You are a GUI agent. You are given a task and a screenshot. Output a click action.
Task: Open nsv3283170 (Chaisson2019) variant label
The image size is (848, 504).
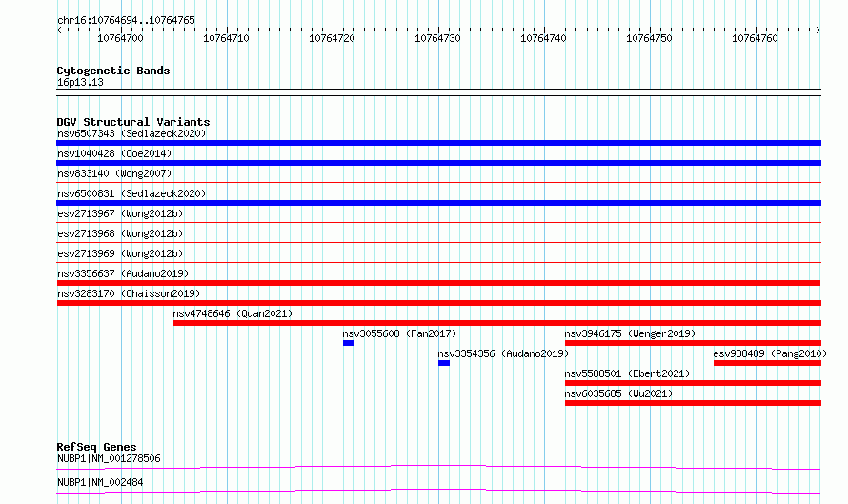129,293
